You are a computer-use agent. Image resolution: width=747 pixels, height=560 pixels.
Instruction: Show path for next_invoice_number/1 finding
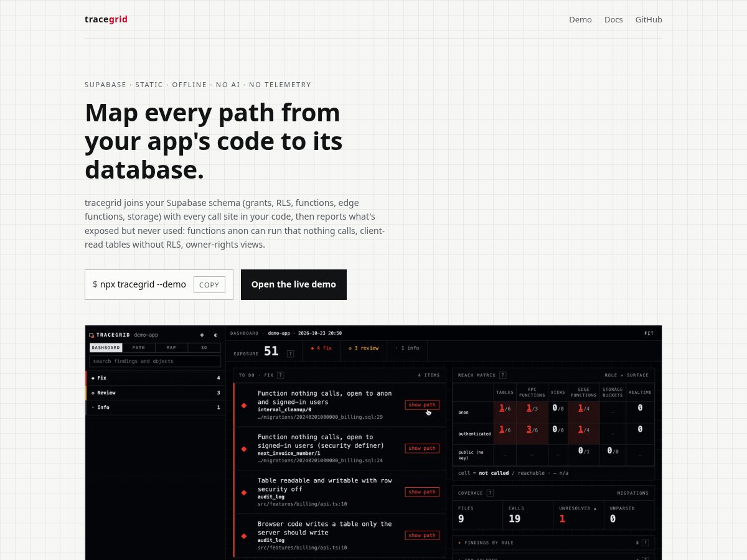pos(422,448)
